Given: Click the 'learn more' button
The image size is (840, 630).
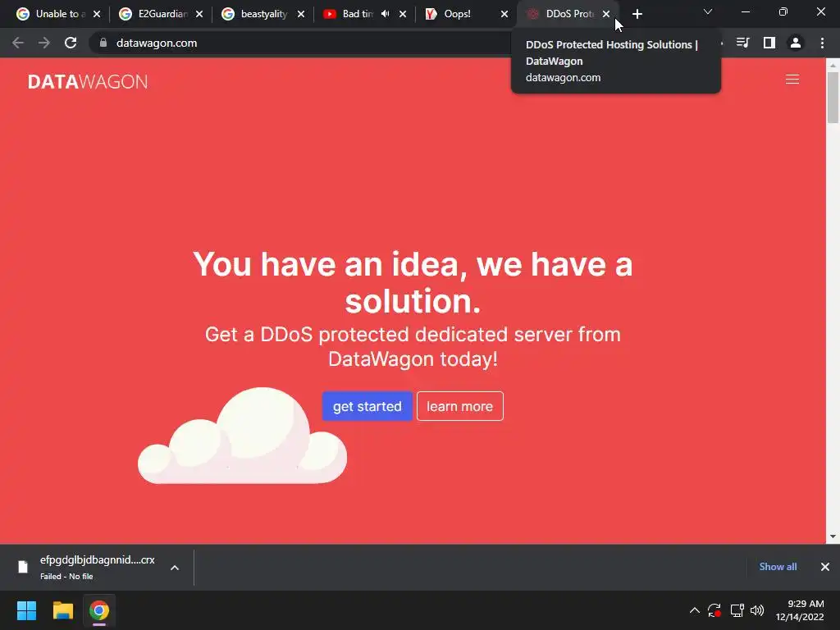Looking at the screenshot, I should coord(460,406).
